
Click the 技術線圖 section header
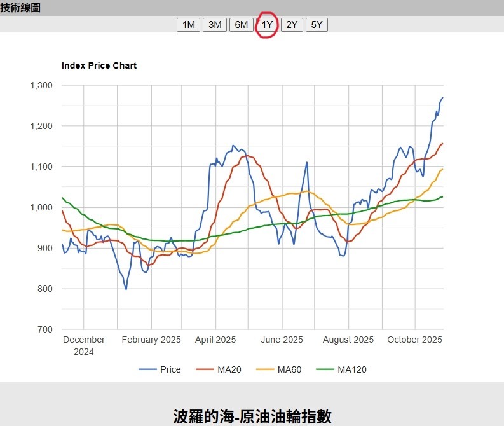click(x=20, y=7)
